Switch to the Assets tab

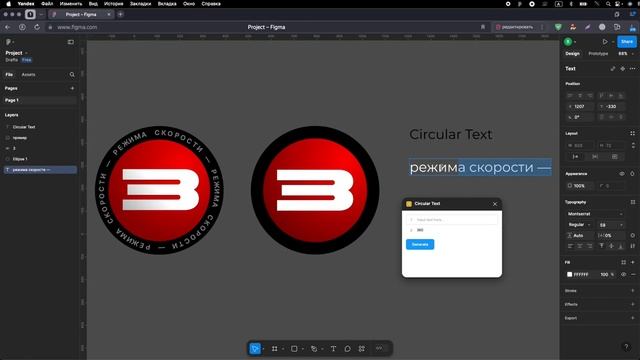(x=28, y=75)
